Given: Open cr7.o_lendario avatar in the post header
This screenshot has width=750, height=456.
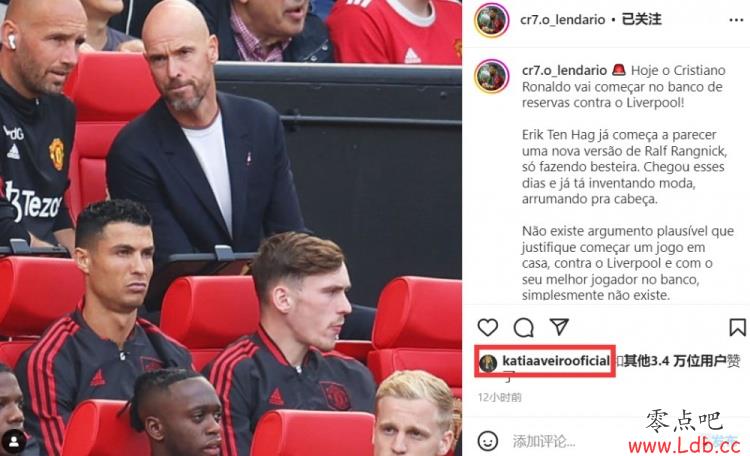Looking at the screenshot, I should coord(491,20).
